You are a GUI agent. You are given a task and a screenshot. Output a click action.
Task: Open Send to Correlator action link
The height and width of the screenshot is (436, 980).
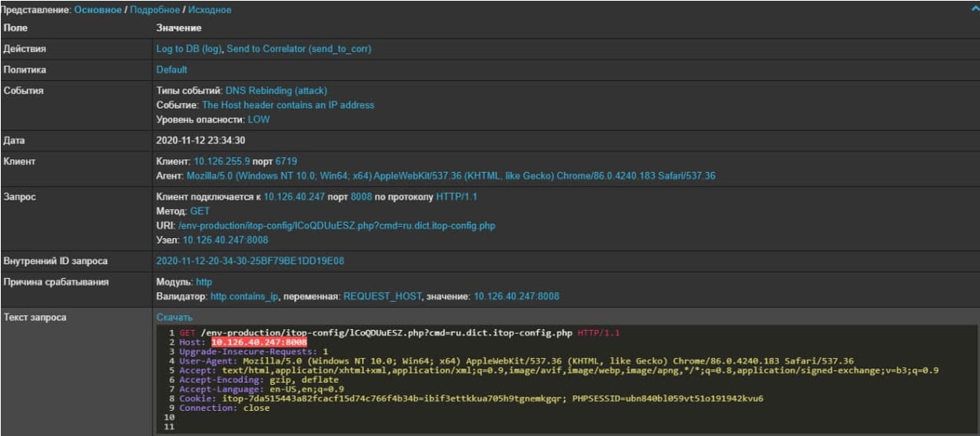click(299, 49)
